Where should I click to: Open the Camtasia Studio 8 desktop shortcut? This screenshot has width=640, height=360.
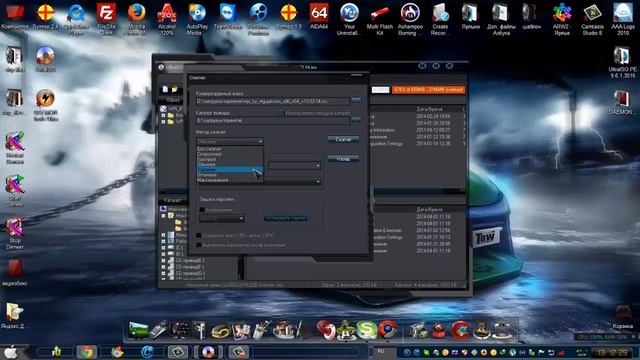(x=592, y=18)
